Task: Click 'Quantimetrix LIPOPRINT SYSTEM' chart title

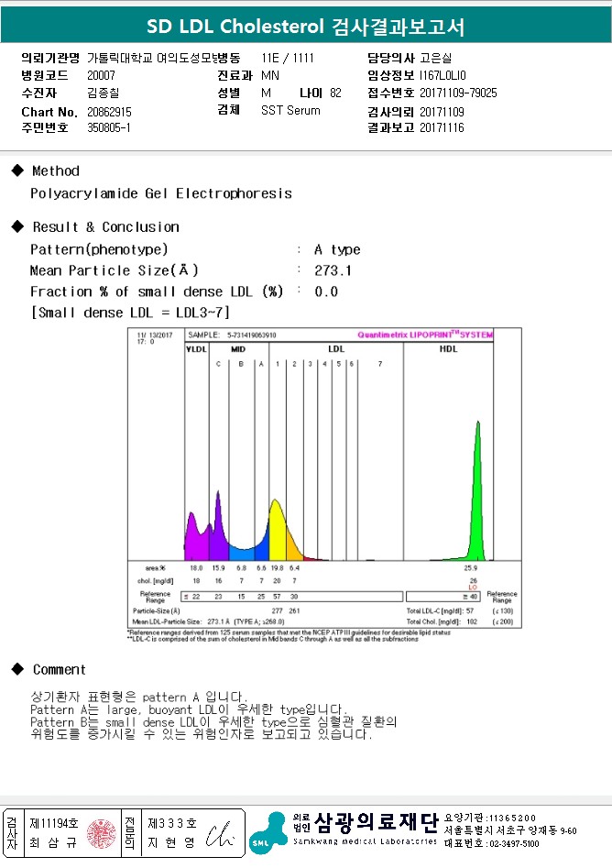Action: (425, 335)
